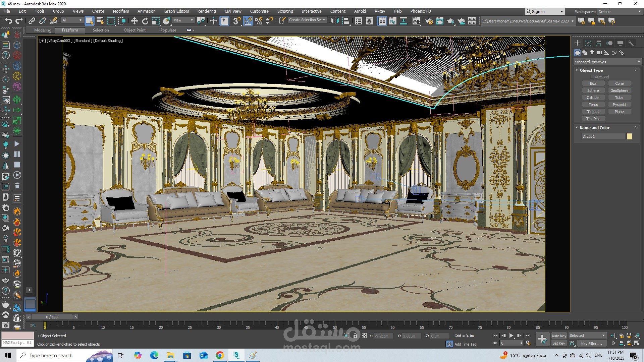Click the Teapot primitive button
This screenshot has height=362, width=644.
coord(593,112)
